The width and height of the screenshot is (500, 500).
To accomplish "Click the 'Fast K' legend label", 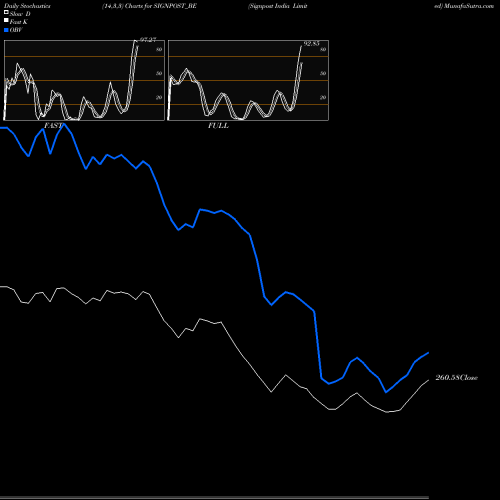I will pyautogui.click(x=19, y=22).
